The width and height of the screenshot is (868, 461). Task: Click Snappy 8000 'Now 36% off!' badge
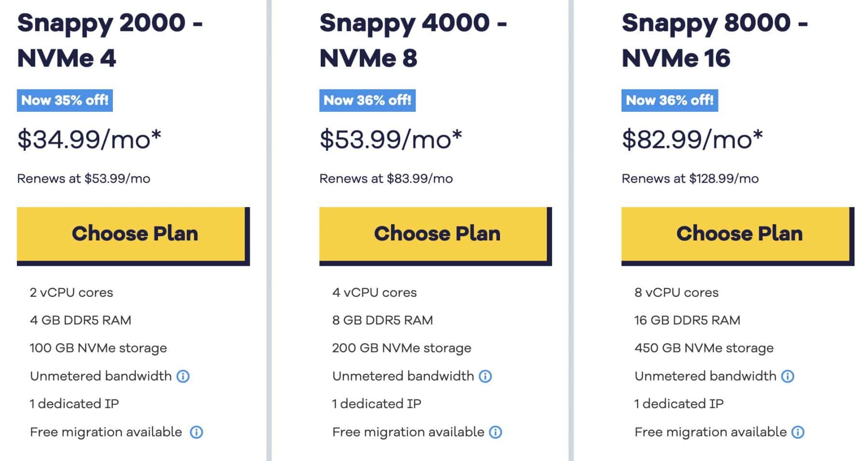point(669,100)
